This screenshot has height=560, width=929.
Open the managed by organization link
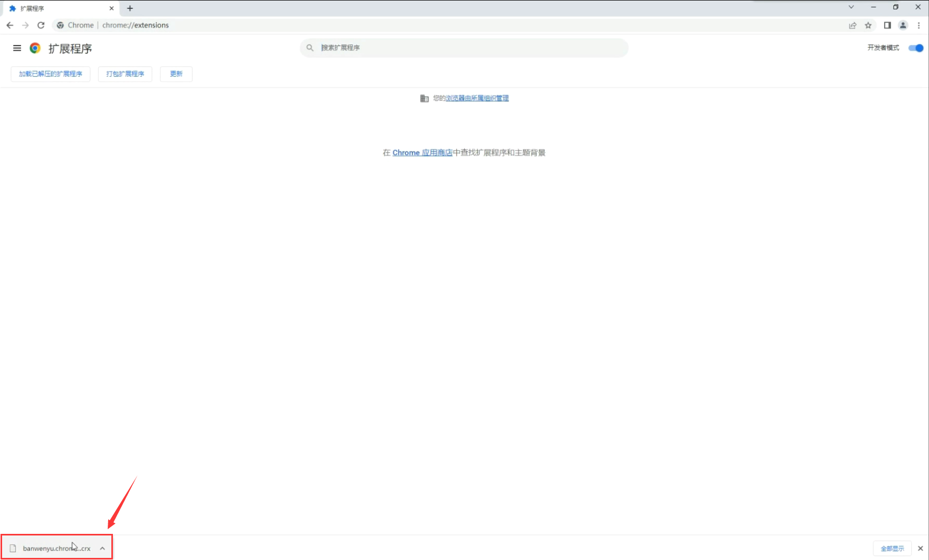click(477, 98)
